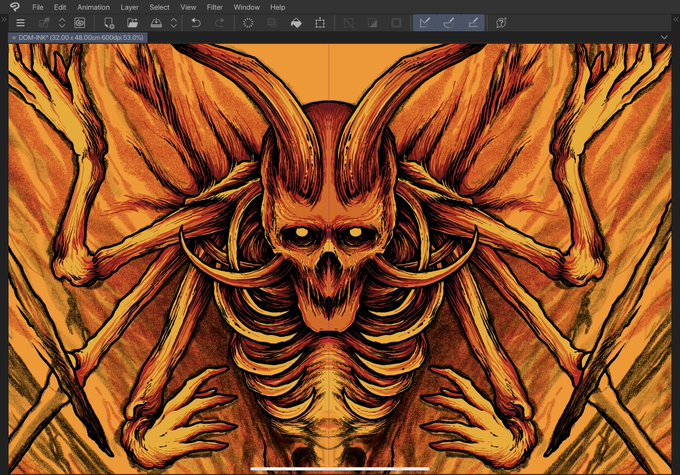Toggle Snap to Grid
Viewport: 680px width, 475px height.
(x=473, y=22)
